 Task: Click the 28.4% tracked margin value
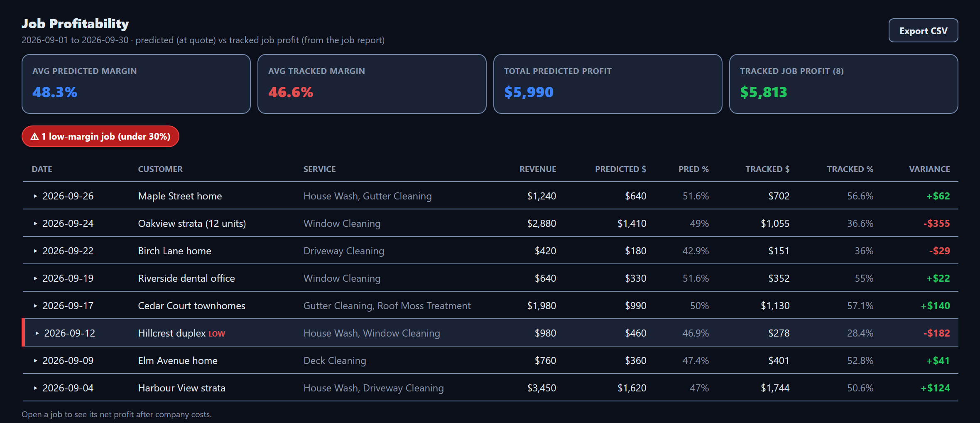pyautogui.click(x=860, y=333)
